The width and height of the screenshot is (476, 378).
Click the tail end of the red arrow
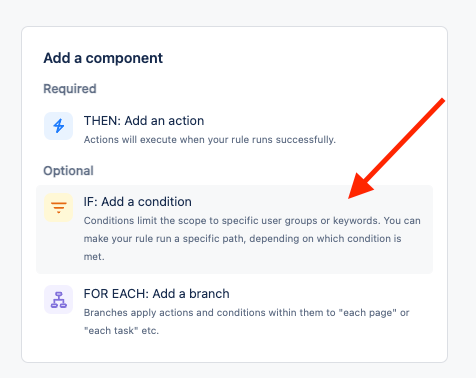[x=441, y=101]
